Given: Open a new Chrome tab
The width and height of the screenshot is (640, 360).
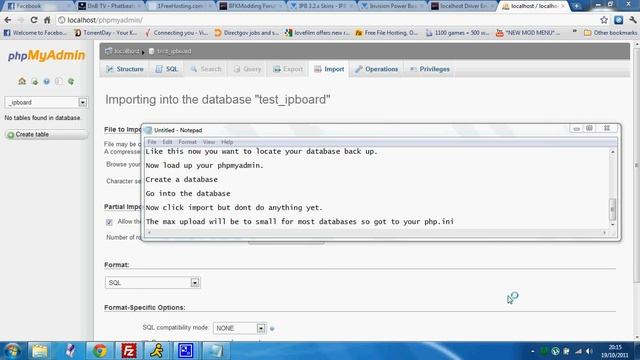Looking at the screenshot, I should (x=576, y=6).
